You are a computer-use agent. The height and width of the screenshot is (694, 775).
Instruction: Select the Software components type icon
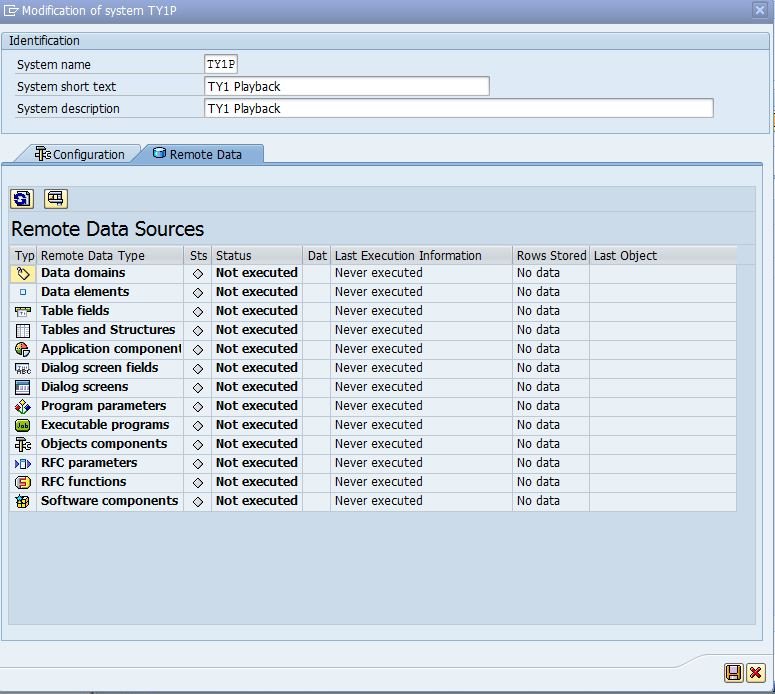23,501
